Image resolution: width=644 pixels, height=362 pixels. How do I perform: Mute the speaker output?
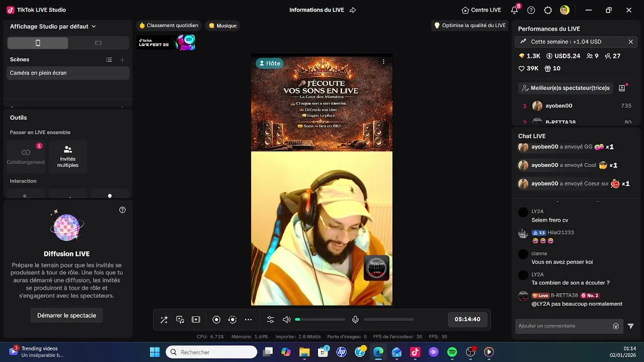point(287,320)
